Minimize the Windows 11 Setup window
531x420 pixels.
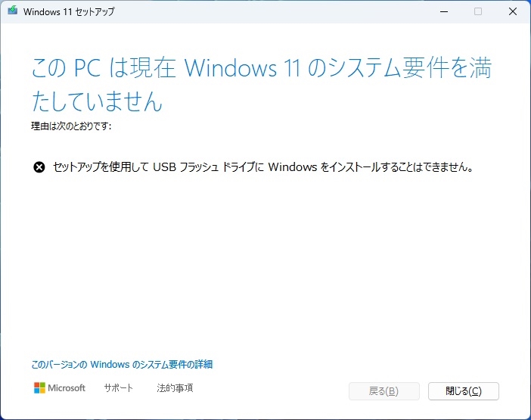point(444,11)
